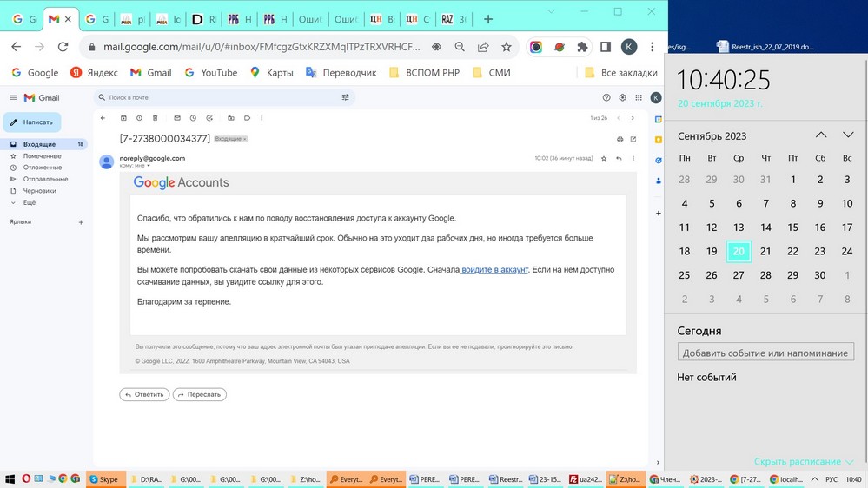
Task: Open More options in the email toolbar
Action: pyautogui.click(x=262, y=118)
